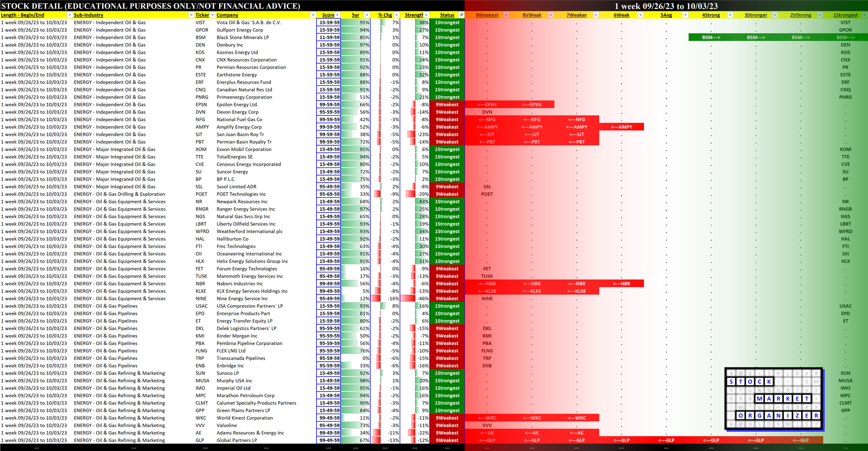868x451 pixels.
Task: Open the 4Strong column filter dropdown
Action: 730,15
